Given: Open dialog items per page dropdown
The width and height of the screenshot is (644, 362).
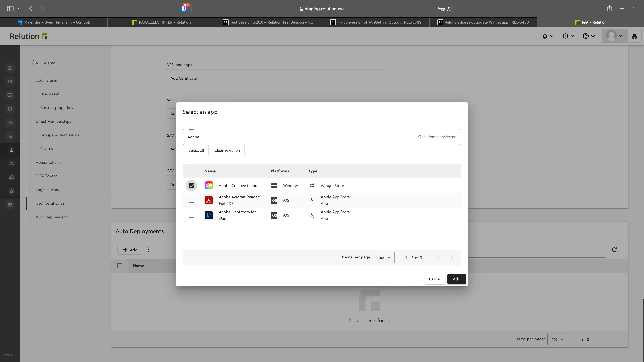Looking at the screenshot, I should 384,258.
